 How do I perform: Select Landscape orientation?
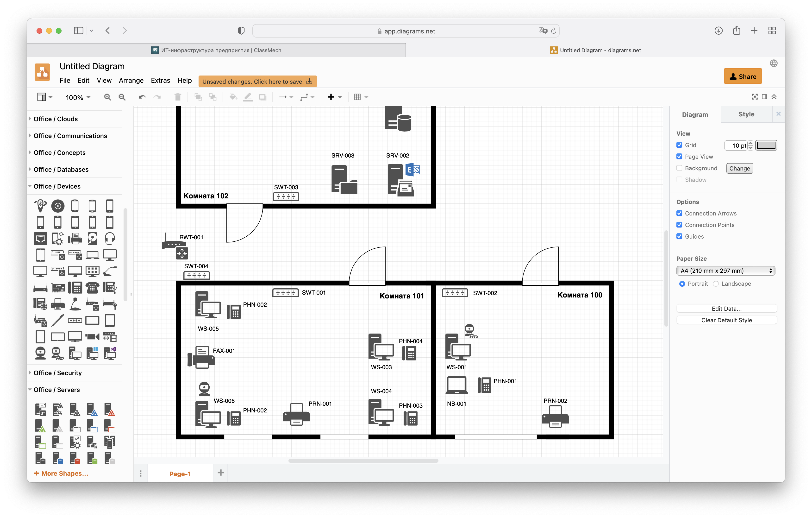(716, 284)
